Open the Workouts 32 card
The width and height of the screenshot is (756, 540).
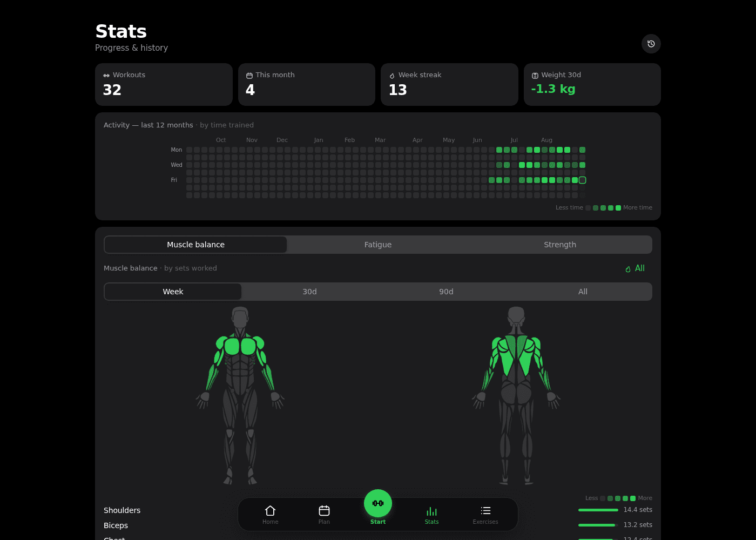coord(164,84)
